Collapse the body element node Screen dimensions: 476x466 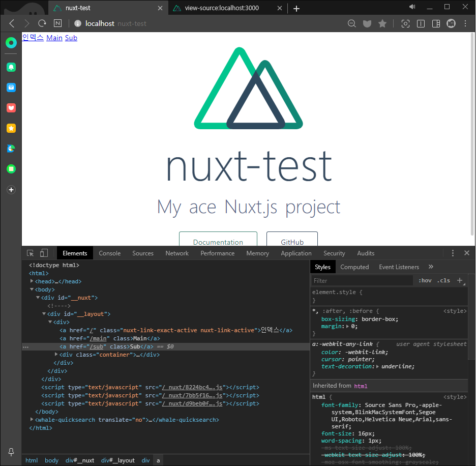pos(32,289)
